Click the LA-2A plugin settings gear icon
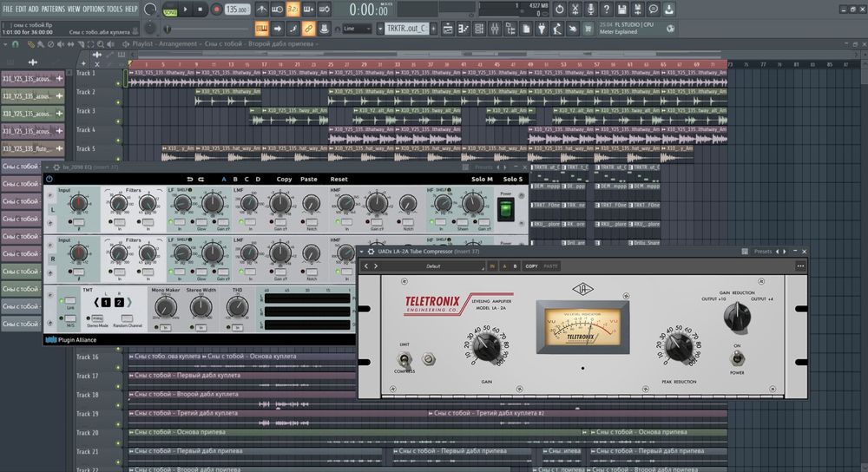Viewport: 868px width, 472px height. [371, 252]
